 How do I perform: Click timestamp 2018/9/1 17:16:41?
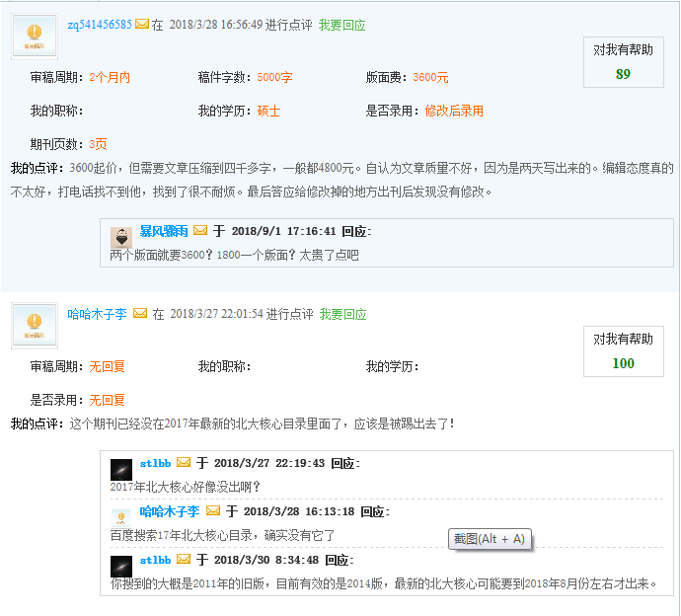(283, 231)
